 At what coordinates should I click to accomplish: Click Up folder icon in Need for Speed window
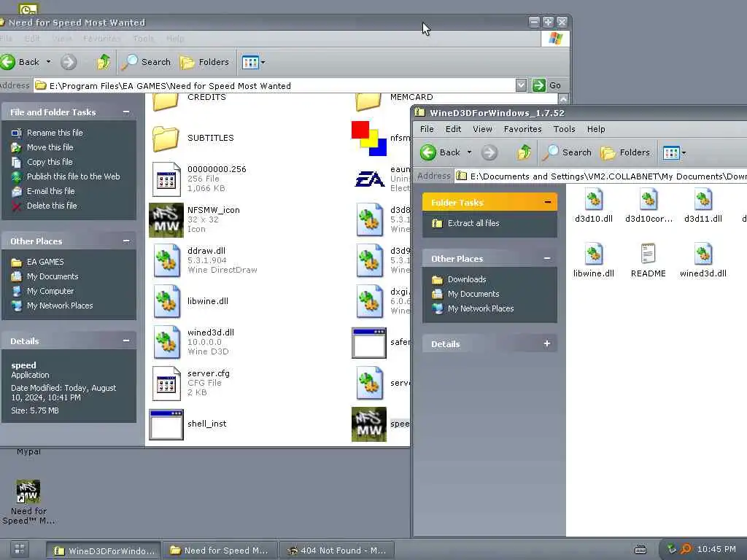[103, 62]
